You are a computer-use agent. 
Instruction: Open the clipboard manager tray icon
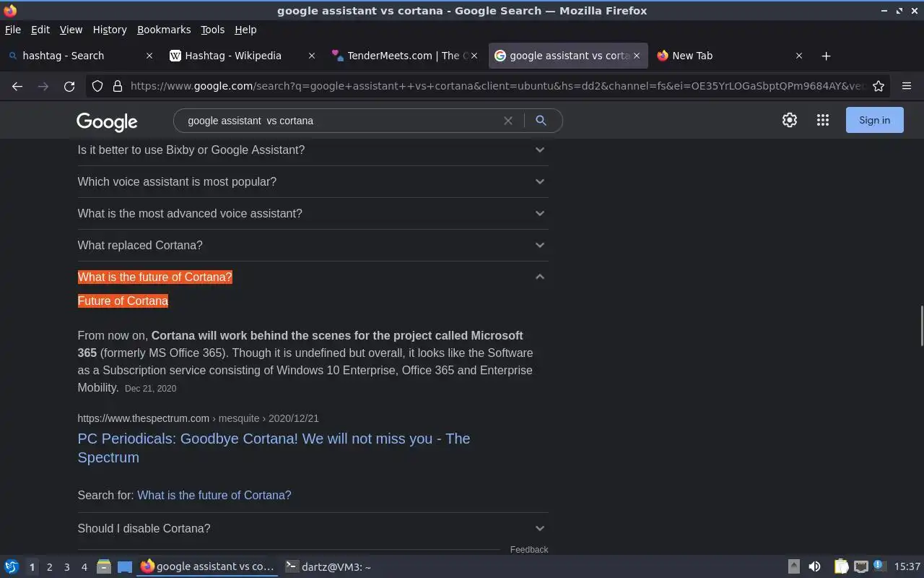[x=842, y=566]
